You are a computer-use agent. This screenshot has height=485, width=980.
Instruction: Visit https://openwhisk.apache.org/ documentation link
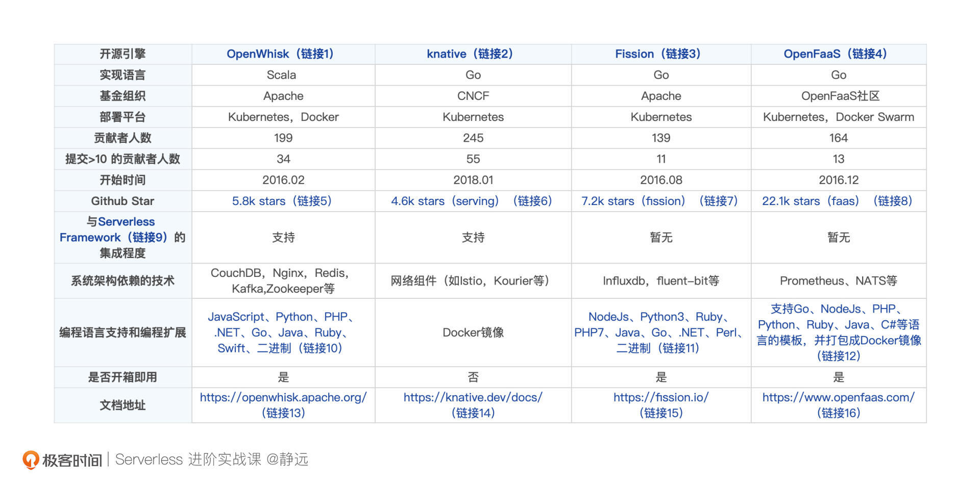(x=283, y=397)
